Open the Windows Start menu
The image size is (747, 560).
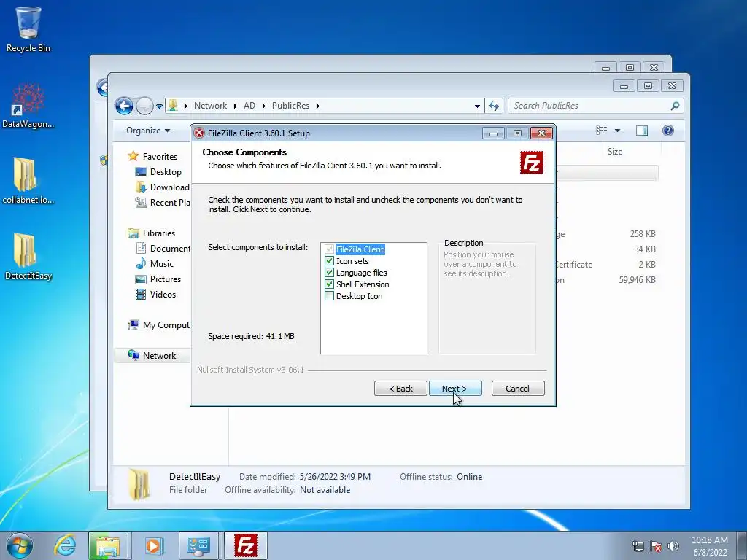pyautogui.click(x=20, y=545)
